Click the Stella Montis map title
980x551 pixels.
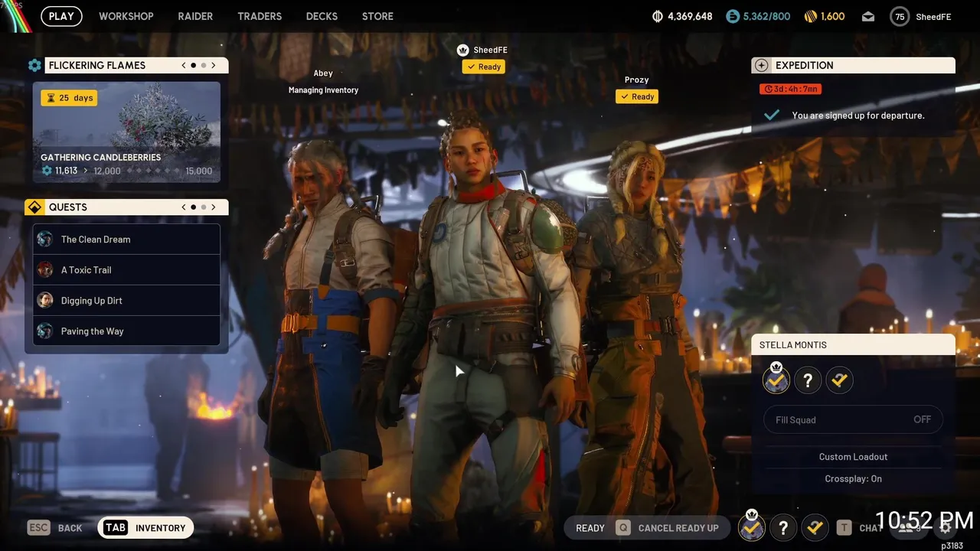click(792, 345)
